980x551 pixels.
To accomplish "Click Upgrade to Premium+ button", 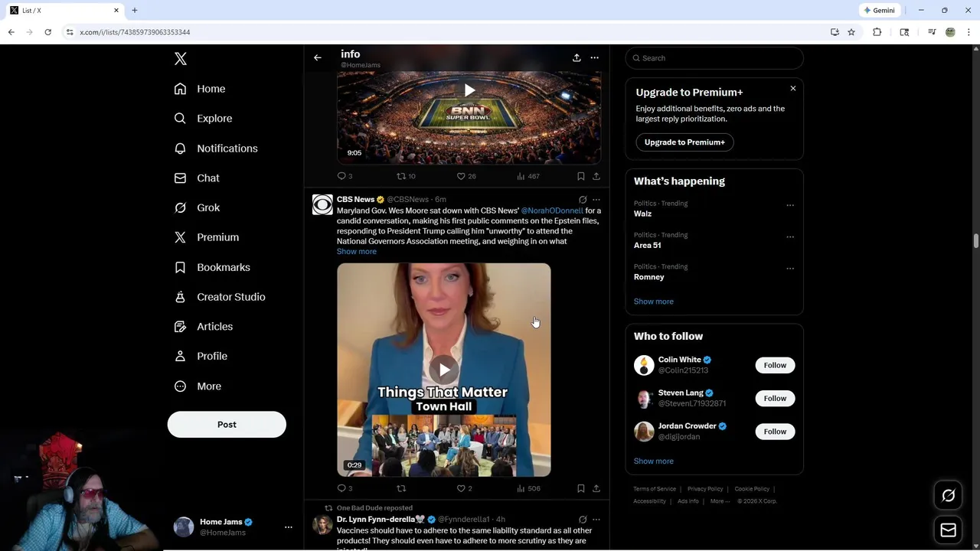I will [x=684, y=142].
